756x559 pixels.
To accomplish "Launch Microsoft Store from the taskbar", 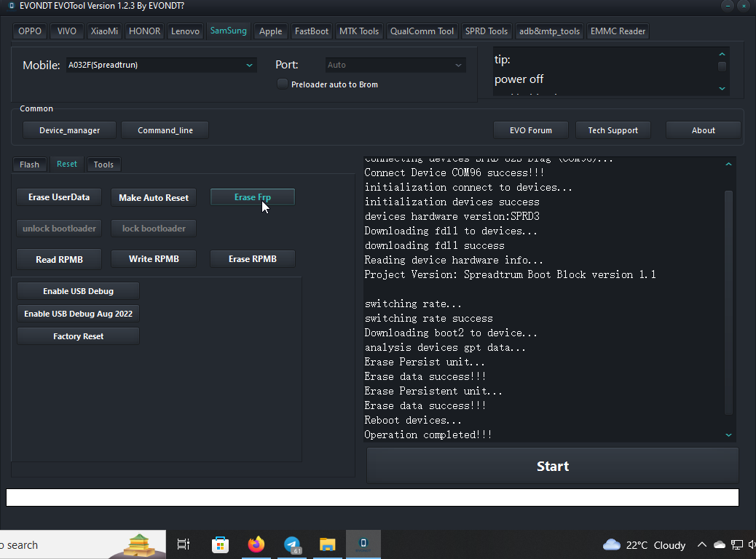I will (x=220, y=544).
